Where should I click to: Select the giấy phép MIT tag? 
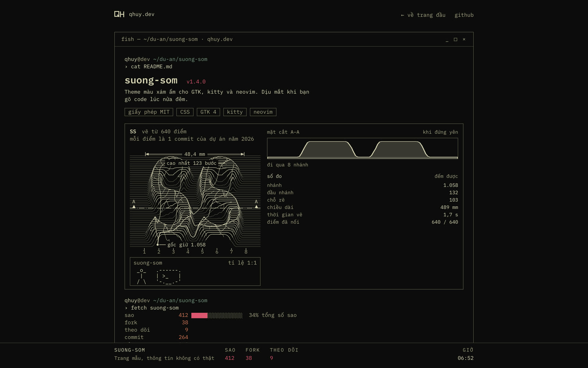(149, 112)
